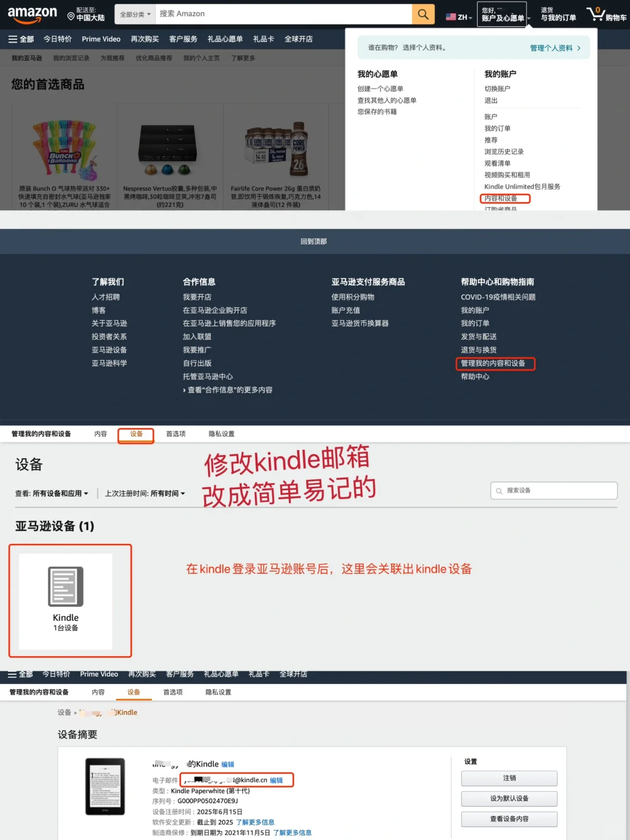Viewport: 630px width, 840px height.
Task: Click the 搜索 Amazon search field
Action: (x=283, y=14)
